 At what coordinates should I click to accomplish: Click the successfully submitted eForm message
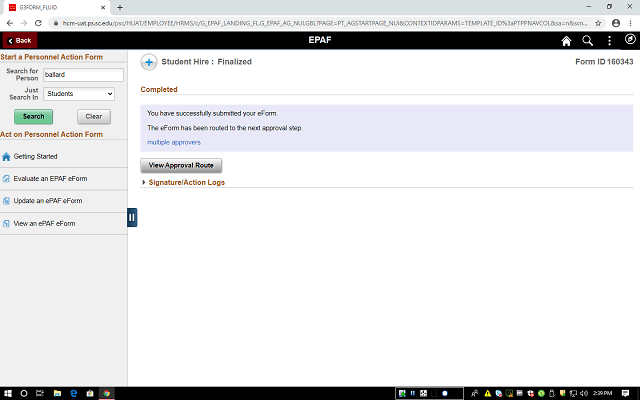(212, 113)
